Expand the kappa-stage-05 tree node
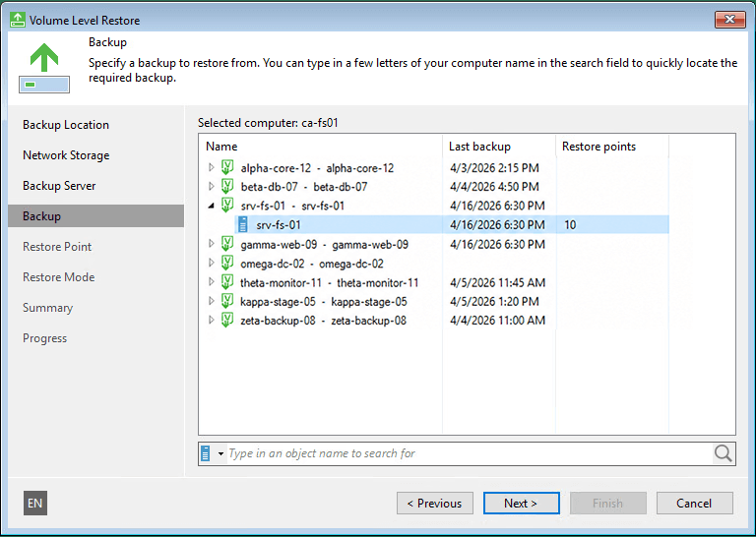Image resolution: width=756 pixels, height=537 pixels. click(212, 301)
